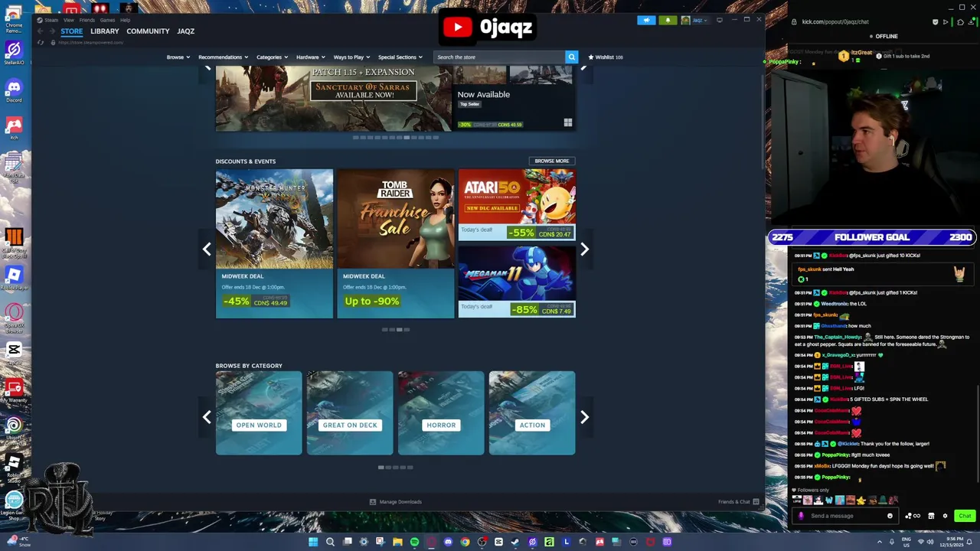Open Manage Downloads
This screenshot has height=551, width=980.
click(396, 502)
